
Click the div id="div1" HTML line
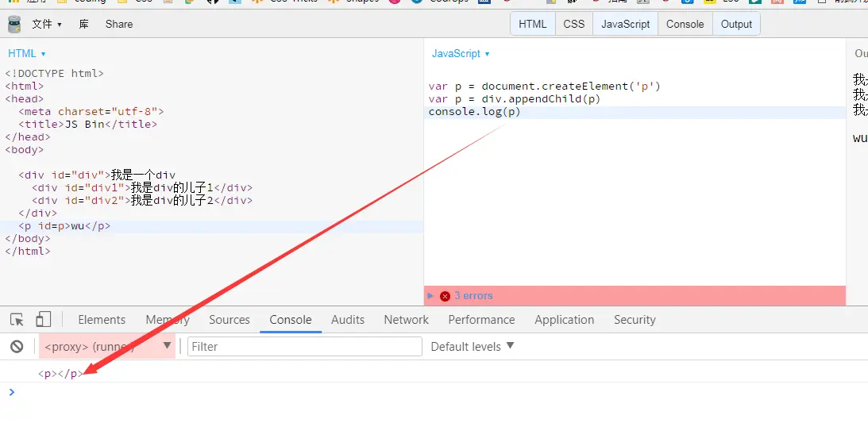142,187
